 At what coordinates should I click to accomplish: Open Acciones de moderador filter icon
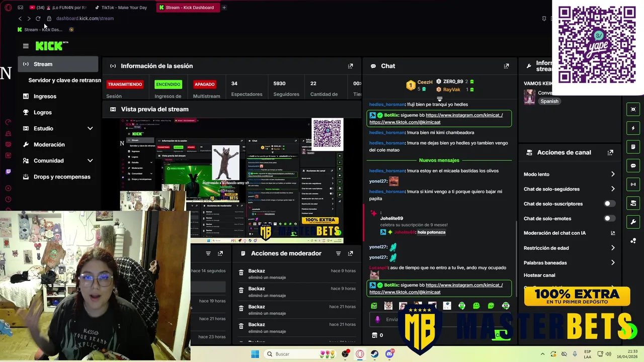click(339, 253)
